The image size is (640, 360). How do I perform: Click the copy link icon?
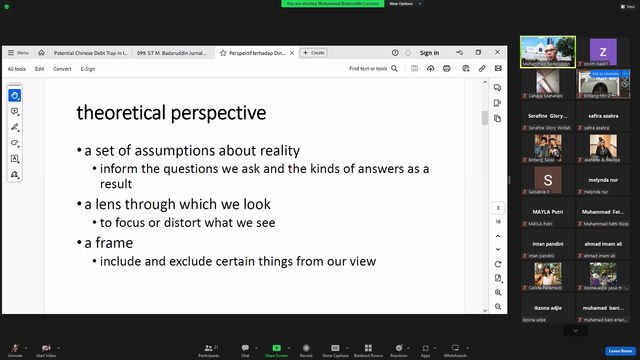coord(482,69)
